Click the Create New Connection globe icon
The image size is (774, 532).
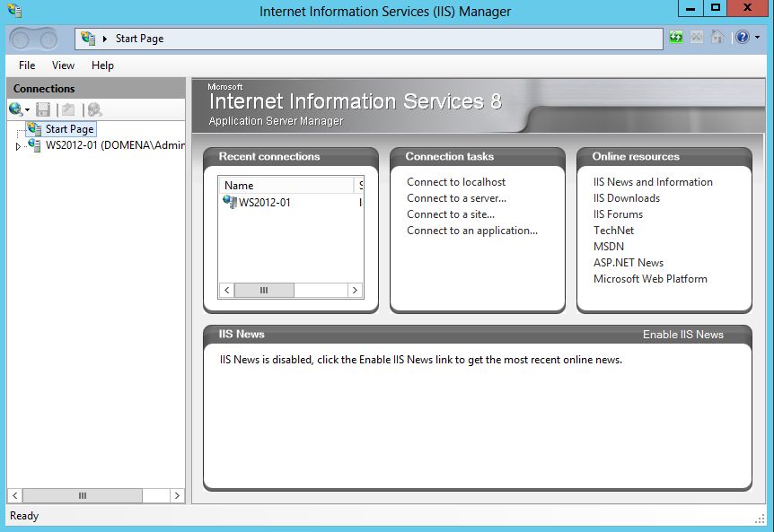[15, 109]
